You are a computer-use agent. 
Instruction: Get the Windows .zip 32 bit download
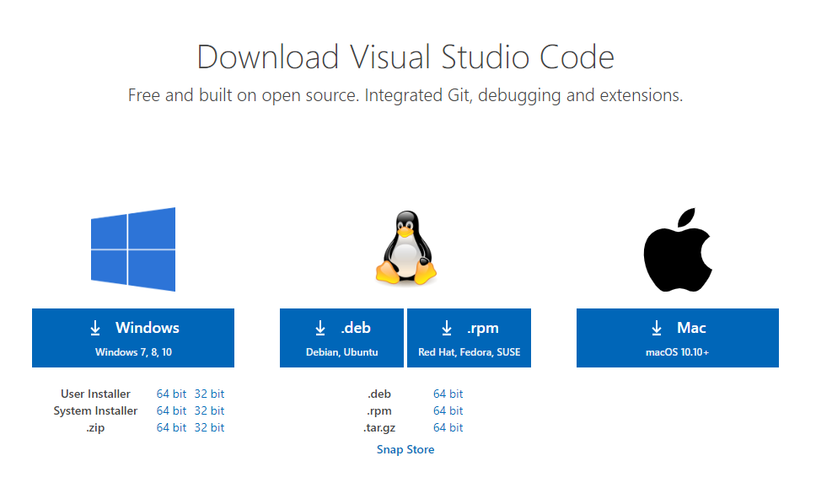tap(209, 427)
